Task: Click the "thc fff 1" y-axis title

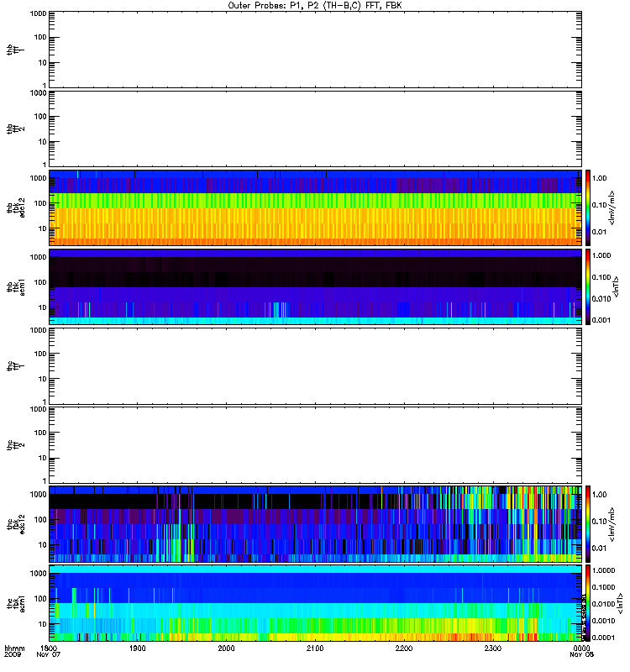Action: [x=15, y=366]
